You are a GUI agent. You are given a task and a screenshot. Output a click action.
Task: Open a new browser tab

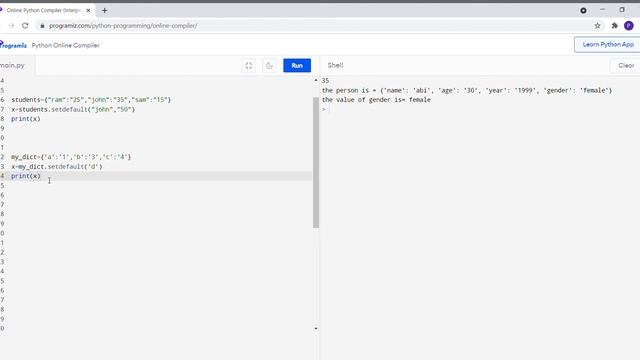(x=104, y=11)
